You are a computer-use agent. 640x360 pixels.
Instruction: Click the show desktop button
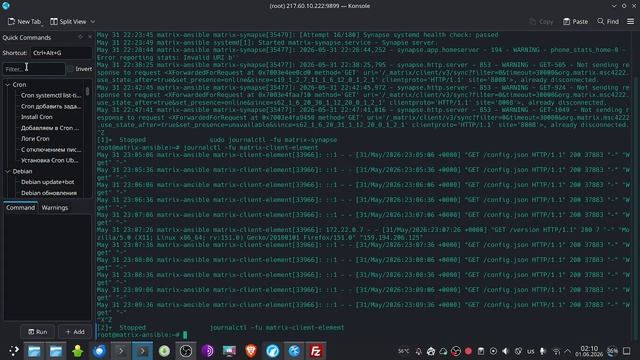click(x=627, y=351)
